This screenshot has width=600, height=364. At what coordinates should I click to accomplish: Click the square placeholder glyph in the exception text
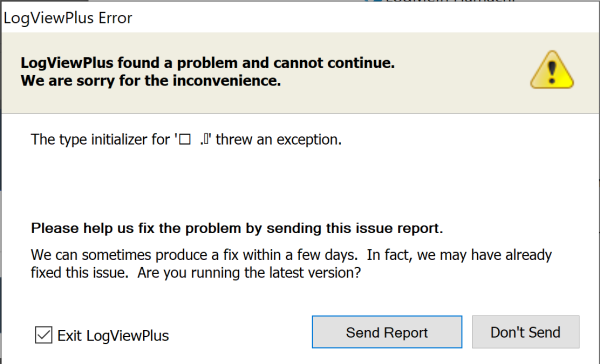pos(185,140)
